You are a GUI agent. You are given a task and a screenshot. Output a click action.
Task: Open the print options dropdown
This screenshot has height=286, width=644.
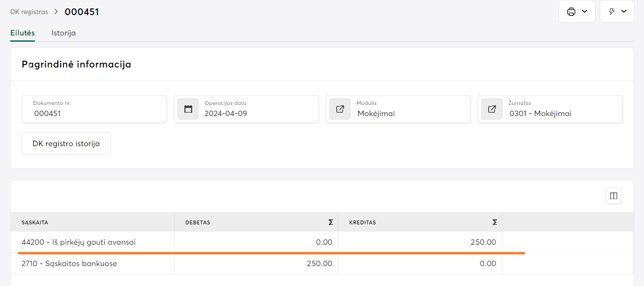coord(577,12)
